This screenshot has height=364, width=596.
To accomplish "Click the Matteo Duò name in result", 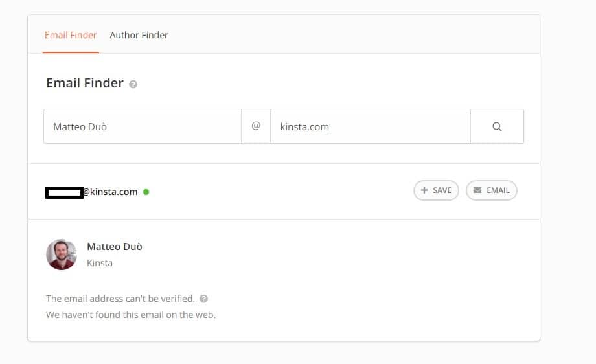I will tap(115, 247).
